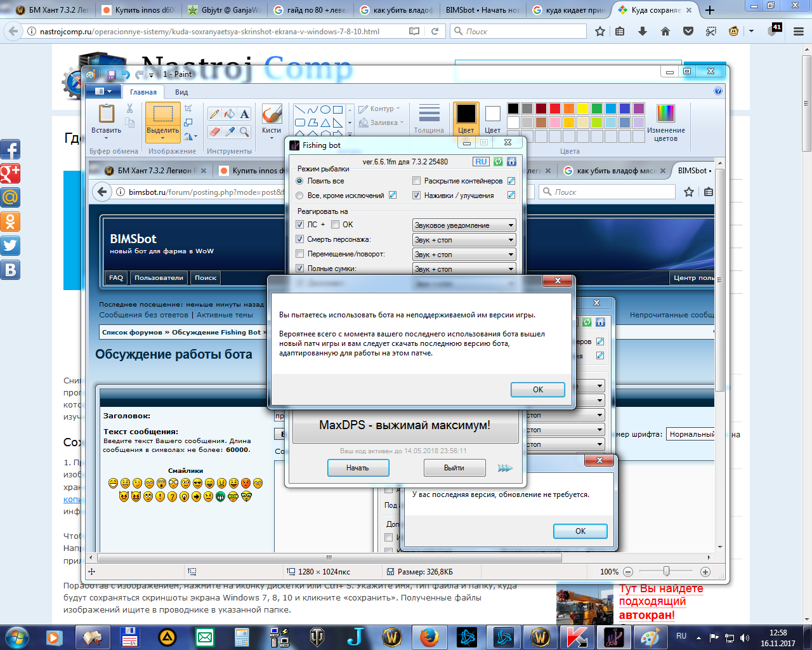Toggle the Раскрытие контейнеров checkbox
This screenshot has width=812, height=650.
coord(417,181)
